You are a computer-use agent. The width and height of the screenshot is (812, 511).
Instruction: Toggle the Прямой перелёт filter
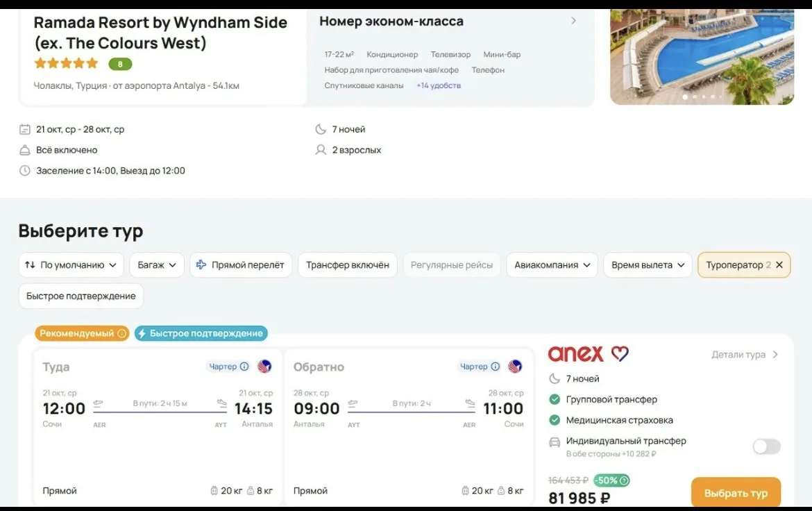pyautogui.click(x=241, y=265)
